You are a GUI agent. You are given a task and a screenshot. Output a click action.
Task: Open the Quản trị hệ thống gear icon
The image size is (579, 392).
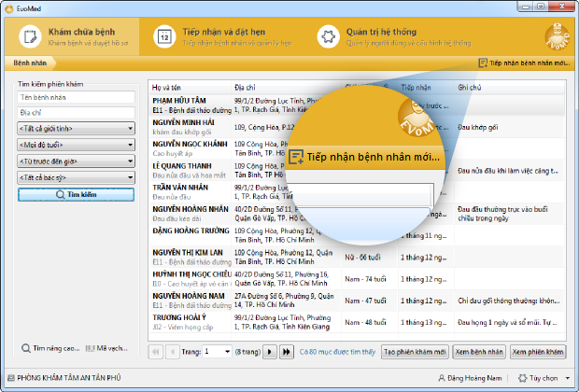click(329, 36)
